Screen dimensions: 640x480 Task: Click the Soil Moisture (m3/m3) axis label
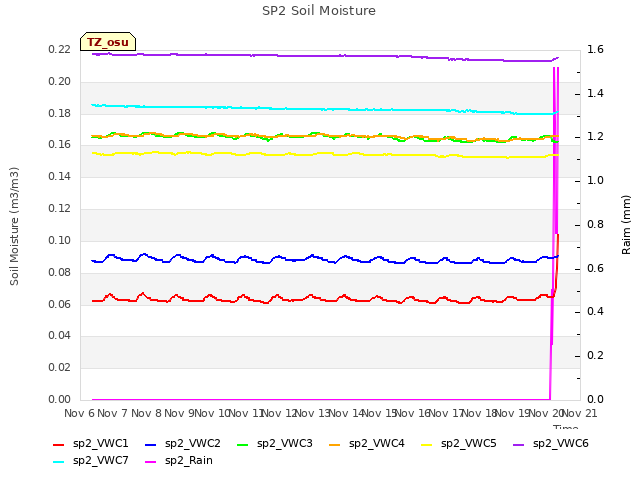click(x=14, y=226)
